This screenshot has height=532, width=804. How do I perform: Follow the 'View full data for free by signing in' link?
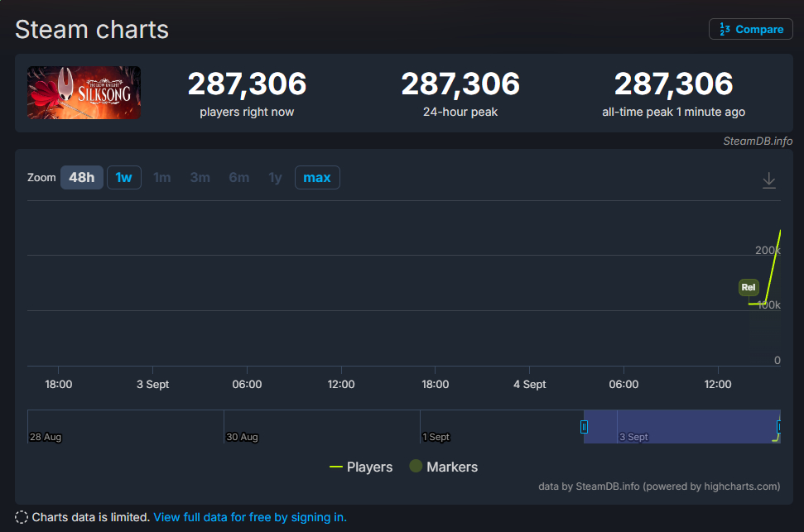click(x=250, y=517)
